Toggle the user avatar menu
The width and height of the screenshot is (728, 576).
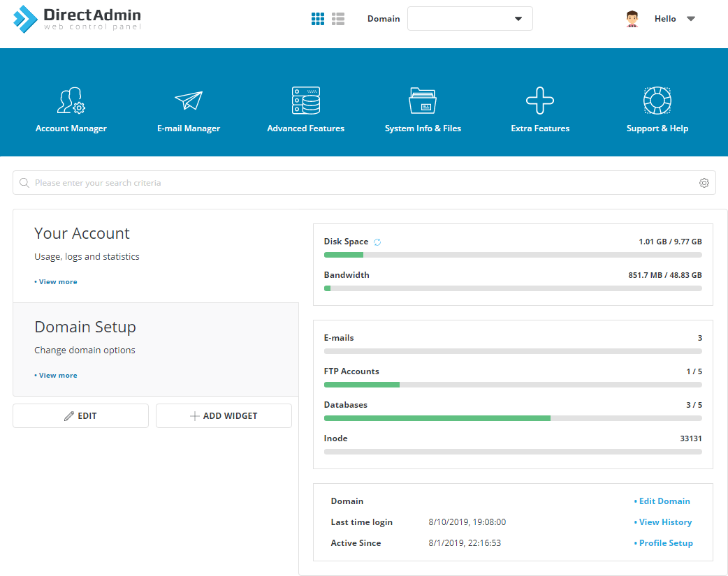click(632, 18)
